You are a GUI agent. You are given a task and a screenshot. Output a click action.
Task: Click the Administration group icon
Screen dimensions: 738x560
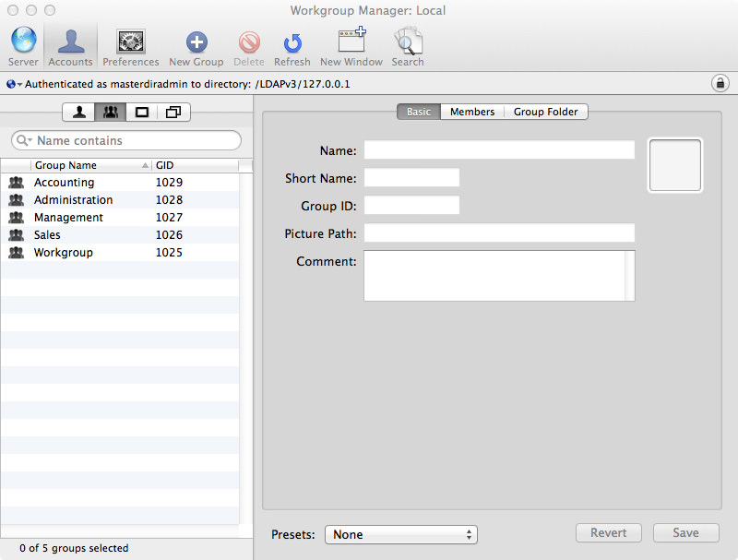tap(16, 199)
